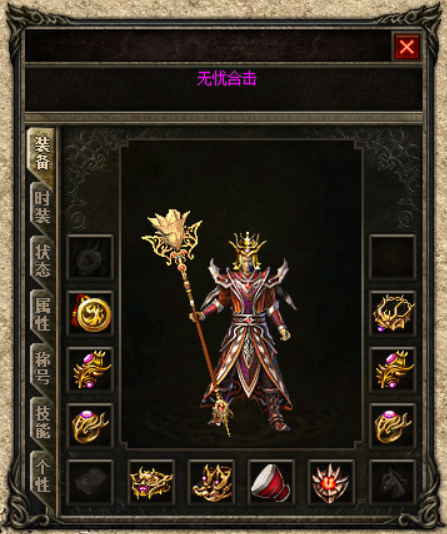This screenshot has height=534, width=447.
Task: Select the left gold bracer with pink gem
Action: point(90,370)
